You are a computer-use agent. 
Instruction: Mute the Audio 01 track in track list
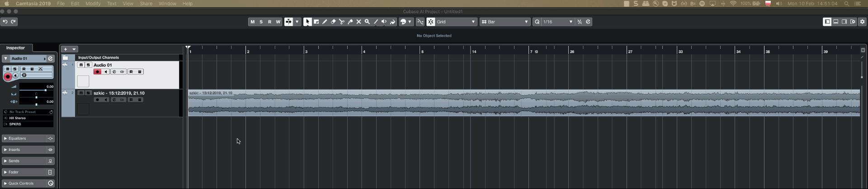coord(80,65)
